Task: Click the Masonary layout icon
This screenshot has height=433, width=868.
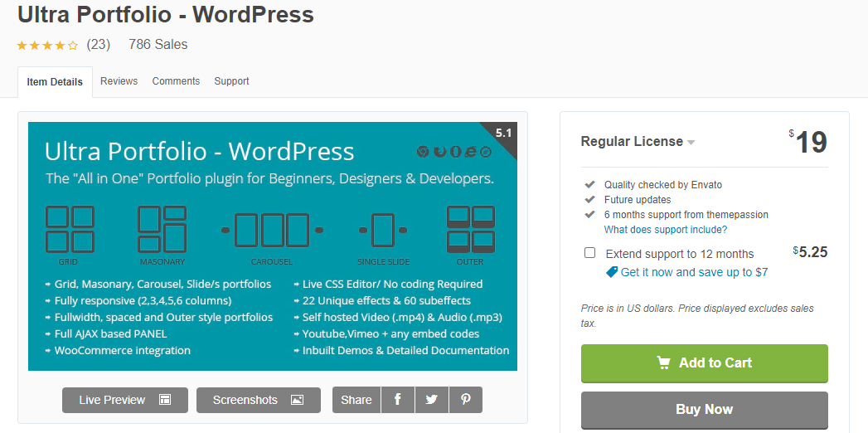Action: 162,229
